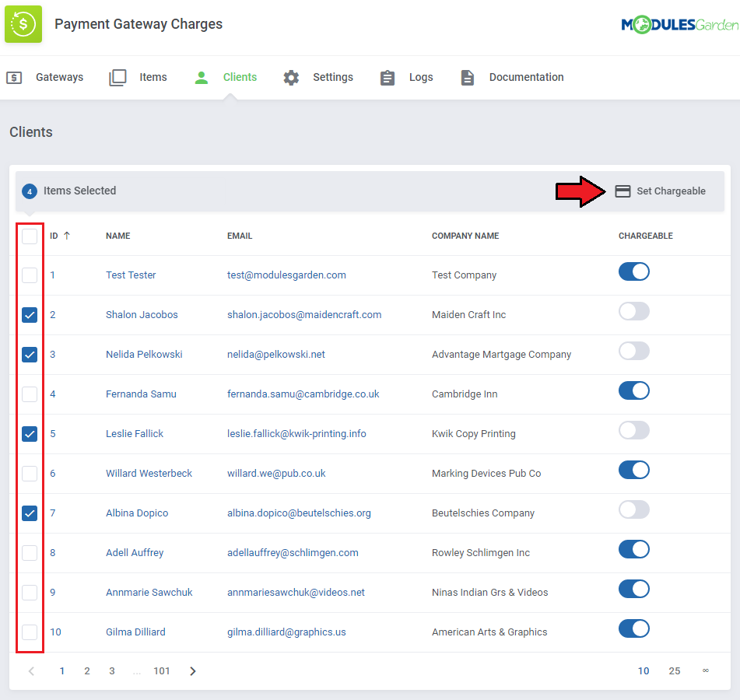Show 10 entries per page

tap(644, 670)
